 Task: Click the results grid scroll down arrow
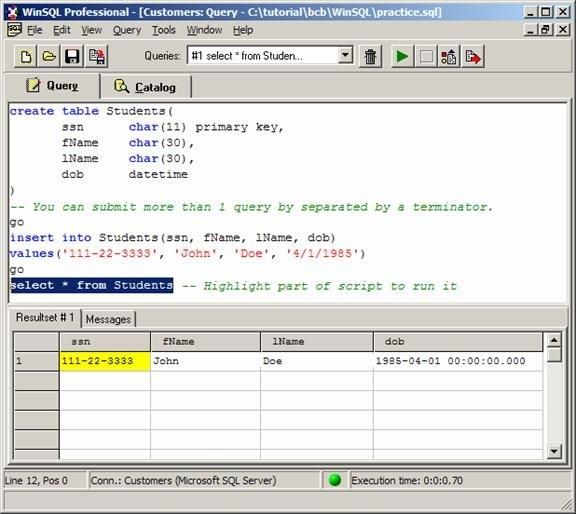pyautogui.click(x=554, y=451)
